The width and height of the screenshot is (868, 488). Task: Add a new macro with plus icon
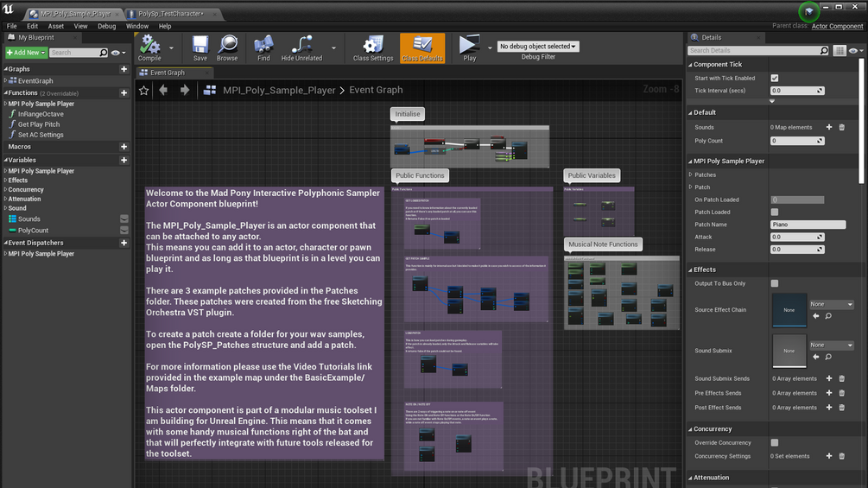tap(124, 147)
